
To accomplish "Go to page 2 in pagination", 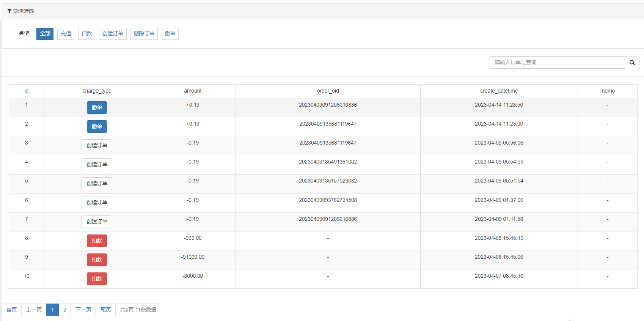I will point(64,310).
